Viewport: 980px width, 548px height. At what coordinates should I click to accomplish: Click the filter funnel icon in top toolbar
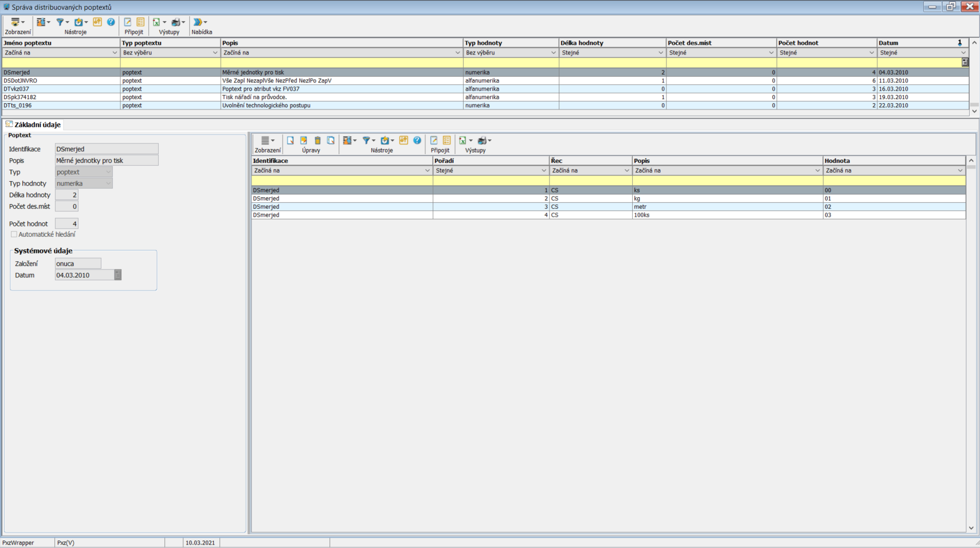pos(60,22)
